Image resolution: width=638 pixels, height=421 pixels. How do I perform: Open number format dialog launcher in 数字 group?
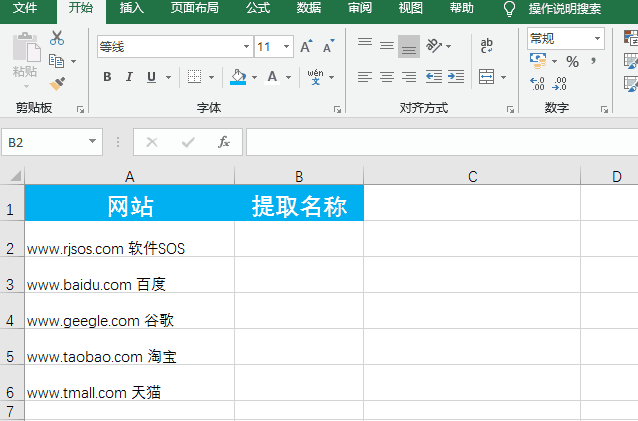pos(604,109)
